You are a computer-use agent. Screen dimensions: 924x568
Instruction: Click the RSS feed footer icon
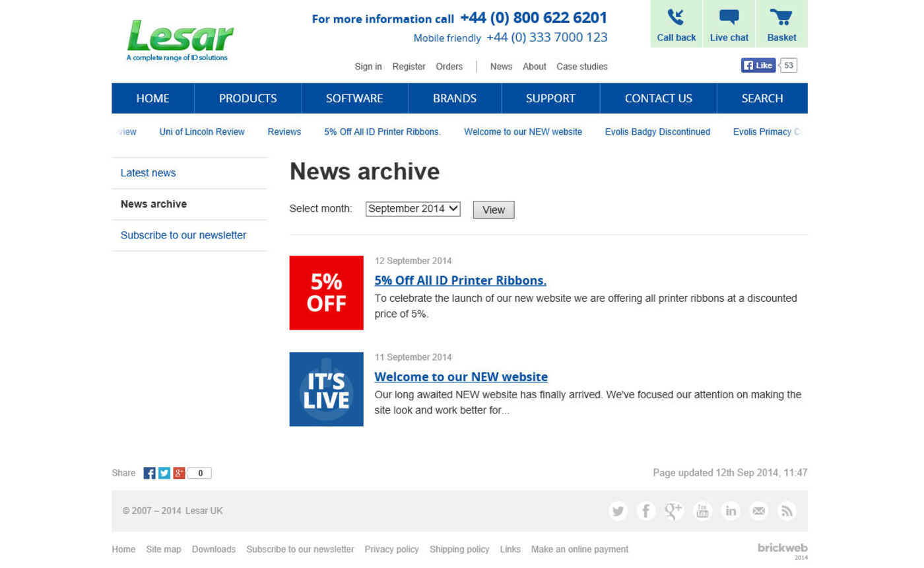pyautogui.click(x=786, y=511)
